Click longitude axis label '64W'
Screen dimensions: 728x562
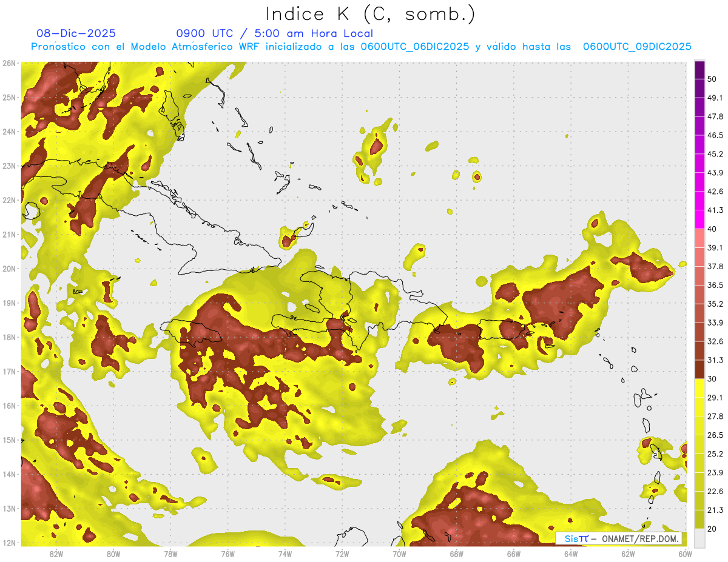point(571,554)
